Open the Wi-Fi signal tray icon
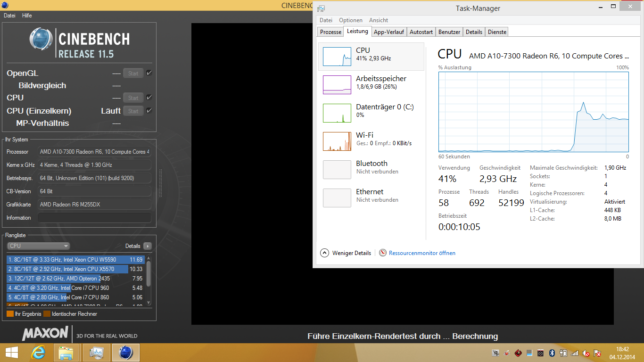Image resolution: width=644 pixels, height=362 pixels. (x=574, y=353)
